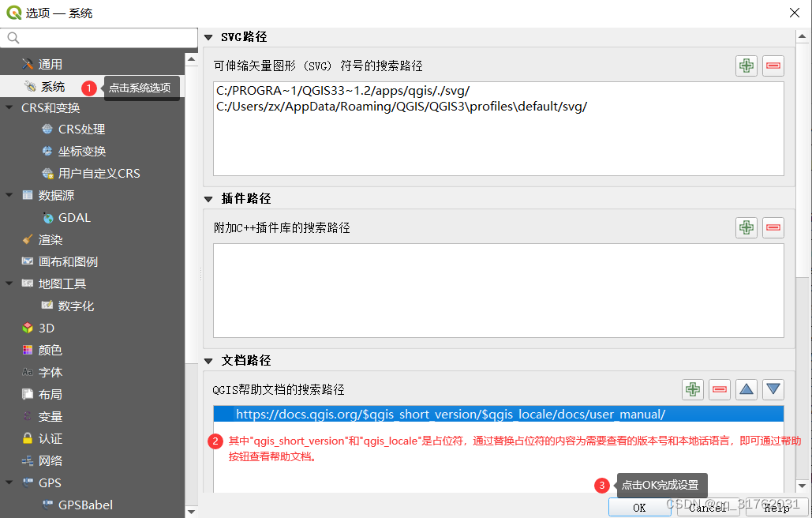Screen dimensions: 812x518
Task: Click the 画布和图例 icon
Action: (x=28, y=261)
